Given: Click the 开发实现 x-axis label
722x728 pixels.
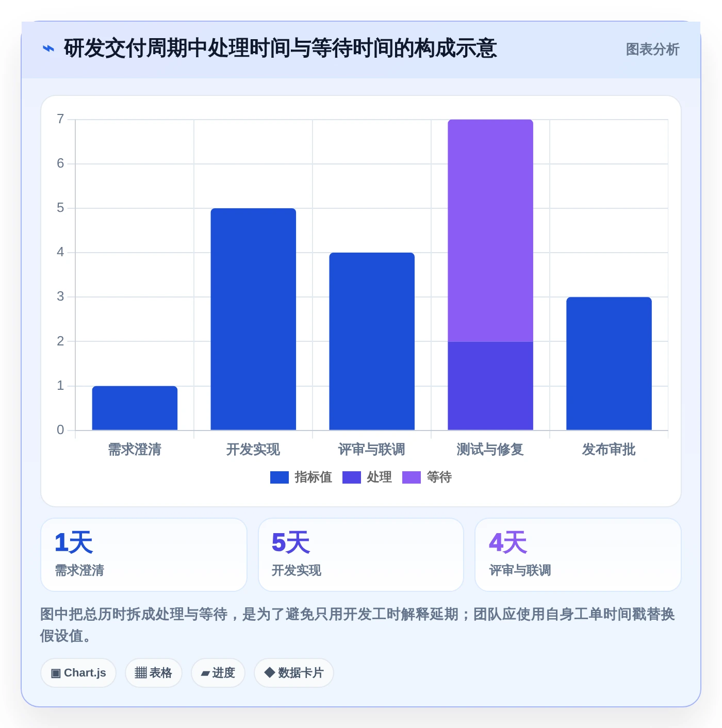Looking at the screenshot, I should [x=253, y=450].
